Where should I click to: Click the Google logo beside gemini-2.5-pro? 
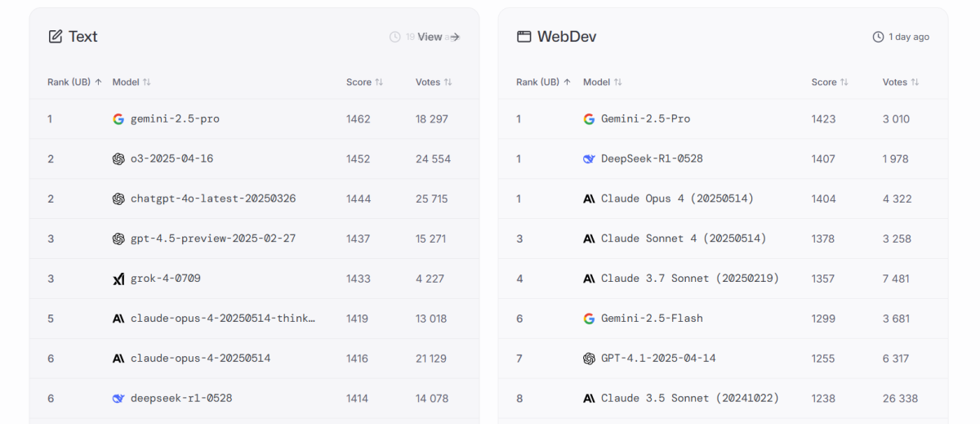point(118,118)
